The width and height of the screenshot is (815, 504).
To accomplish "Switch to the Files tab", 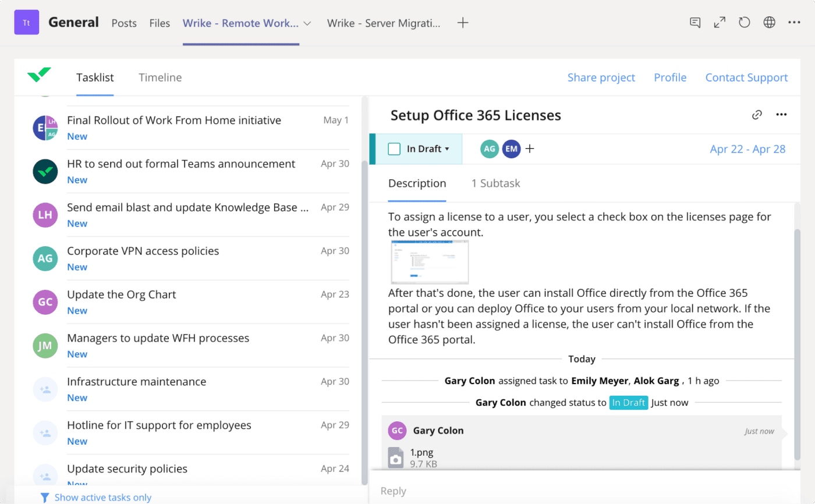I will pyautogui.click(x=160, y=23).
